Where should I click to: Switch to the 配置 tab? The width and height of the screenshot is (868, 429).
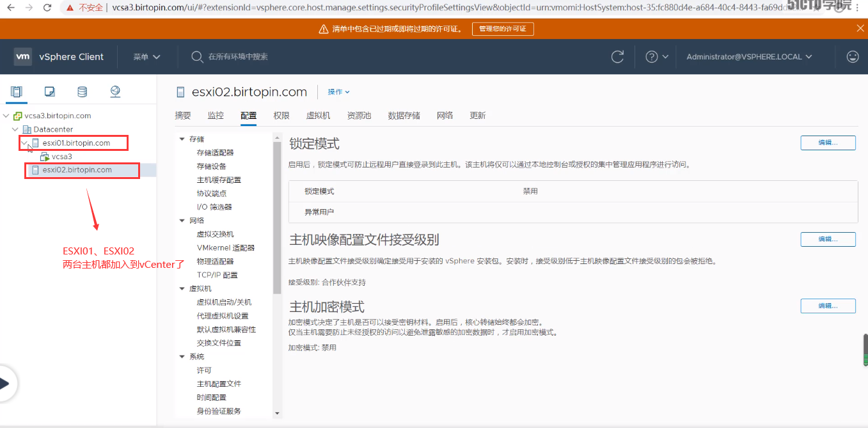click(248, 116)
